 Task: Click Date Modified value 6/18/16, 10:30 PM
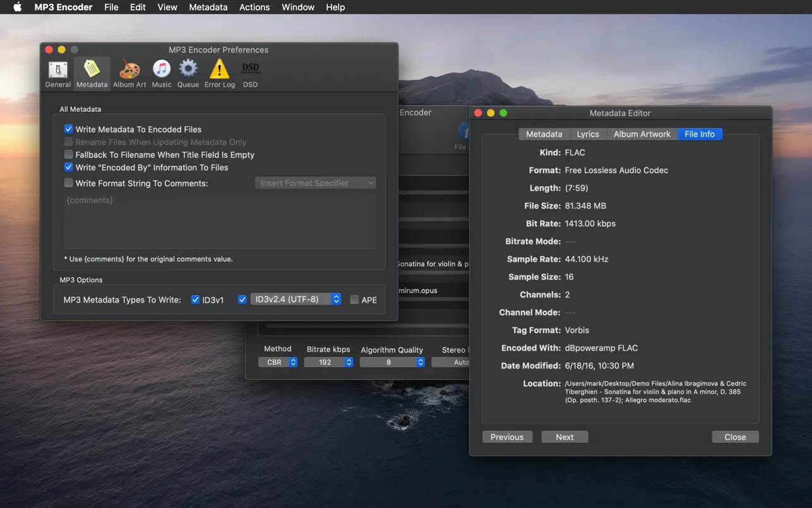599,366
